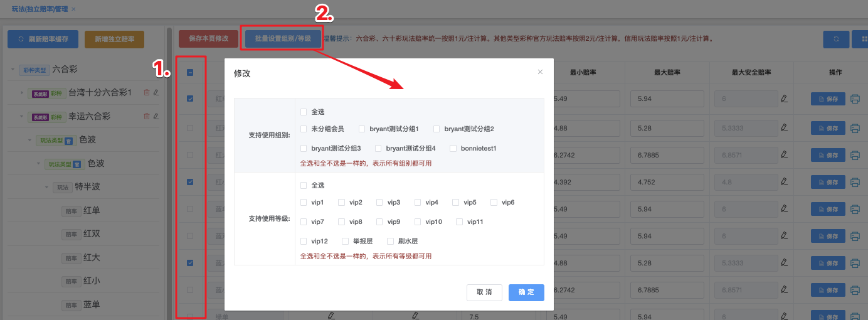Click edit pencil icon beside 幸运六合彩
The image size is (868, 320).
tap(156, 116)
